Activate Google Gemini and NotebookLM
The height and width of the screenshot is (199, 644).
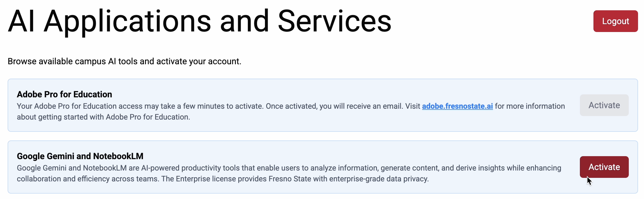(x=604, y=167)
